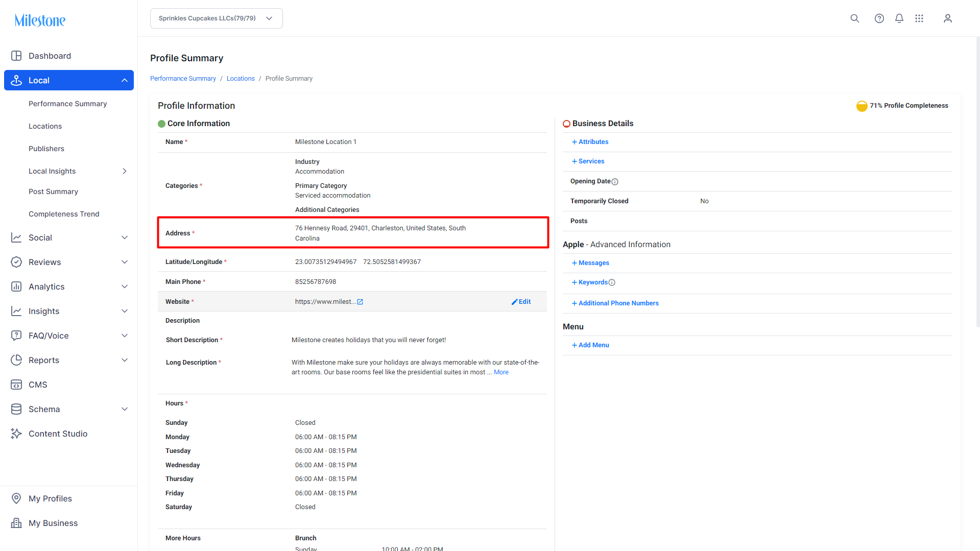Click the Local map pin icon
Screen dimensions: 980x551
tap(16, 80)
